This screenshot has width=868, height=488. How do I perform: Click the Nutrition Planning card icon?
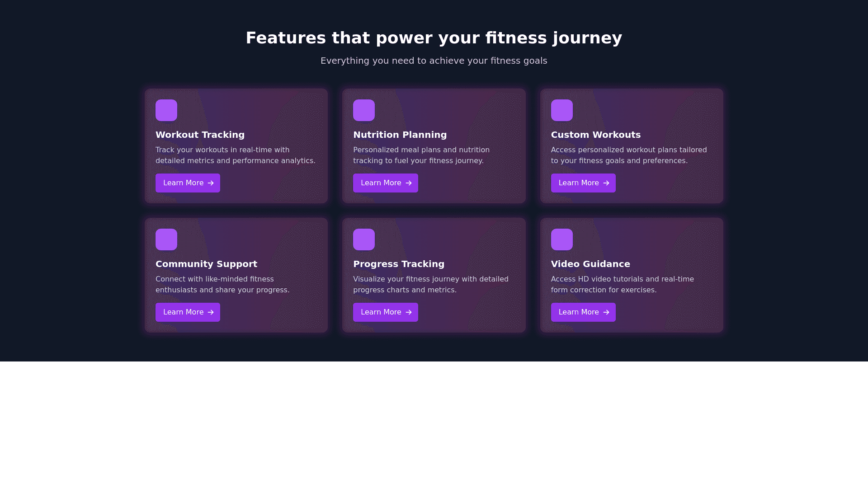click(x=364, y=110)
